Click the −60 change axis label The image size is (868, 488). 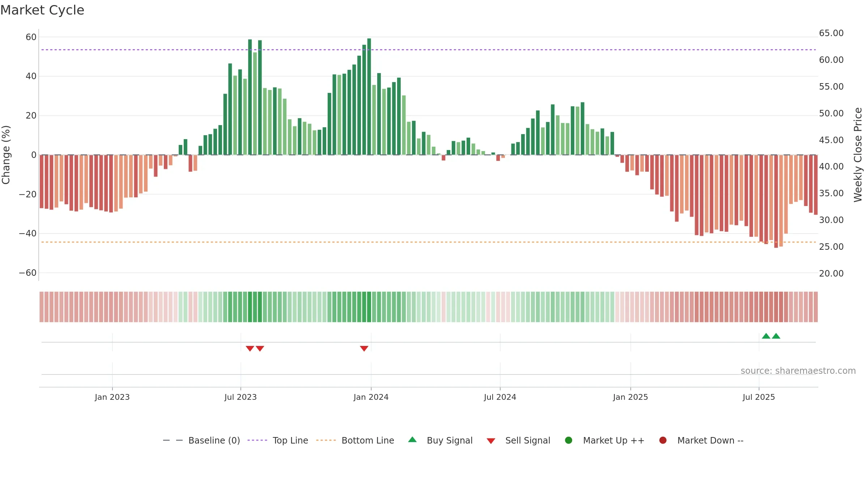point(28,273)
